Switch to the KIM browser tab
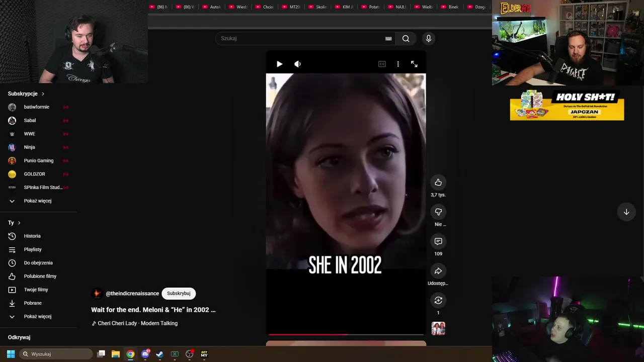The width and height of the screenshot is (644, 362). [344, 7]
